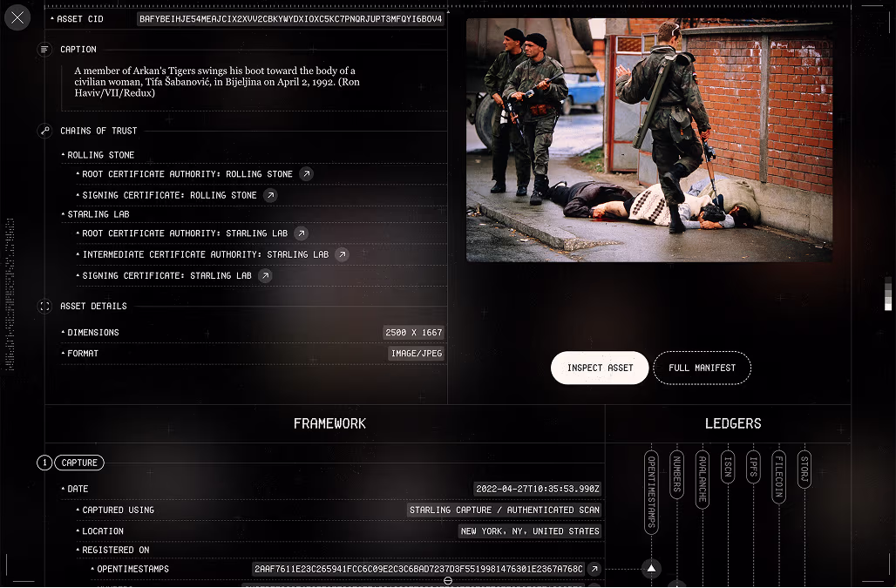Screen dimensions: 896x588
Task: Select the Filecoin ledger label
Action: pyautogui.click(x=779, y=476)
